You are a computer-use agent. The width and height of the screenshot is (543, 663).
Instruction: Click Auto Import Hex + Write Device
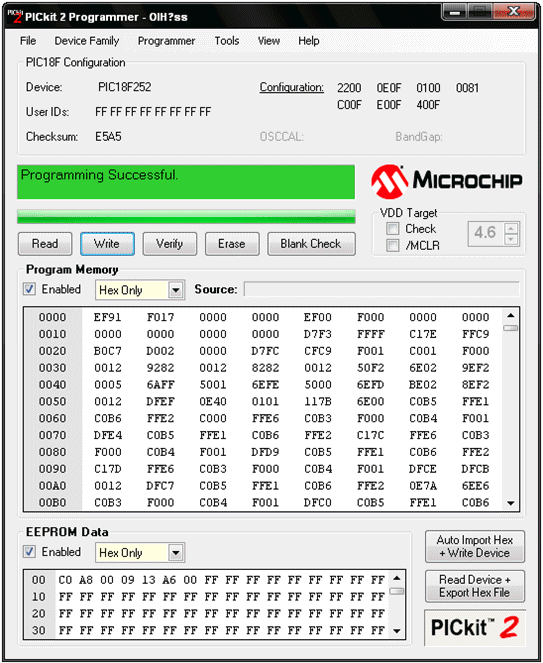pos(474,547)
